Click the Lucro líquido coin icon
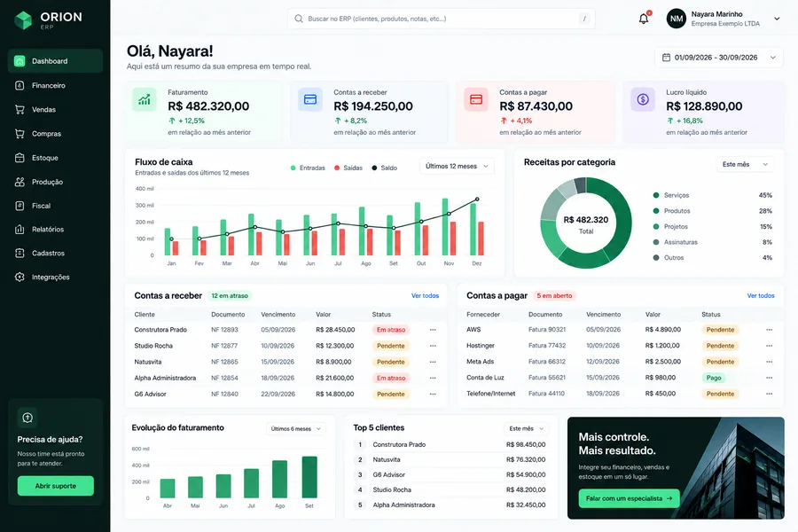Screen dimensions: 798x532 [643, 99]
